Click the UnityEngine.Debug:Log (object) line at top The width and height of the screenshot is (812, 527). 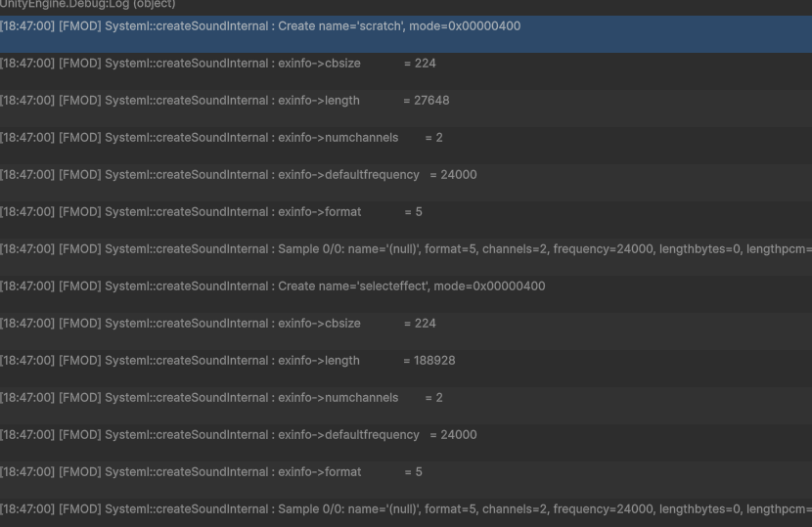click(88, 4)
